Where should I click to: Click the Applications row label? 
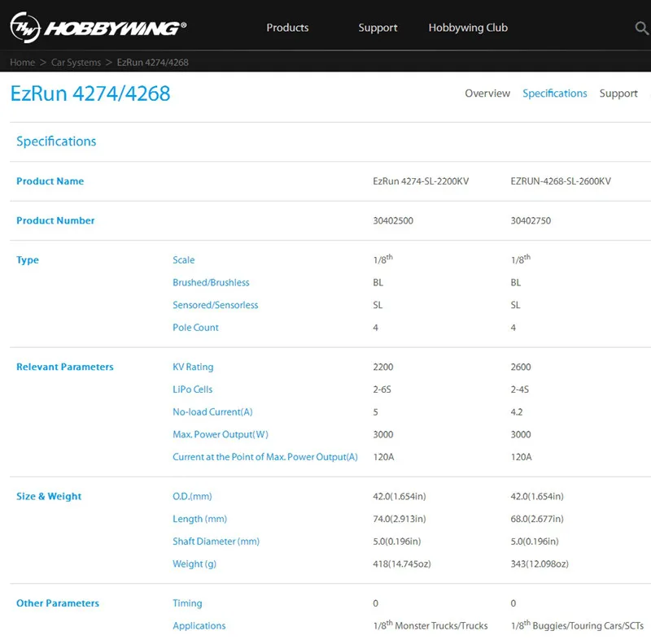[199, 626]
